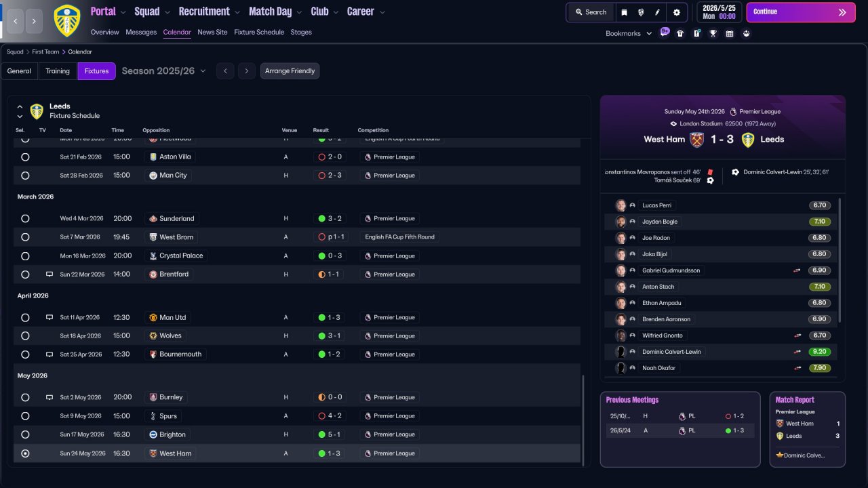Viewport: 868px width, 488px height.
Task: Click the Wolves club badge
Action: [153, 336]
